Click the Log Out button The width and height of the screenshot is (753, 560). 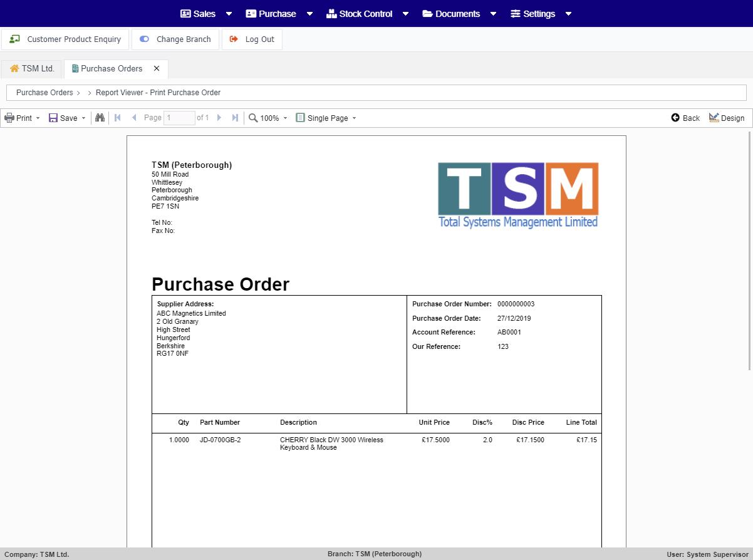252,39
